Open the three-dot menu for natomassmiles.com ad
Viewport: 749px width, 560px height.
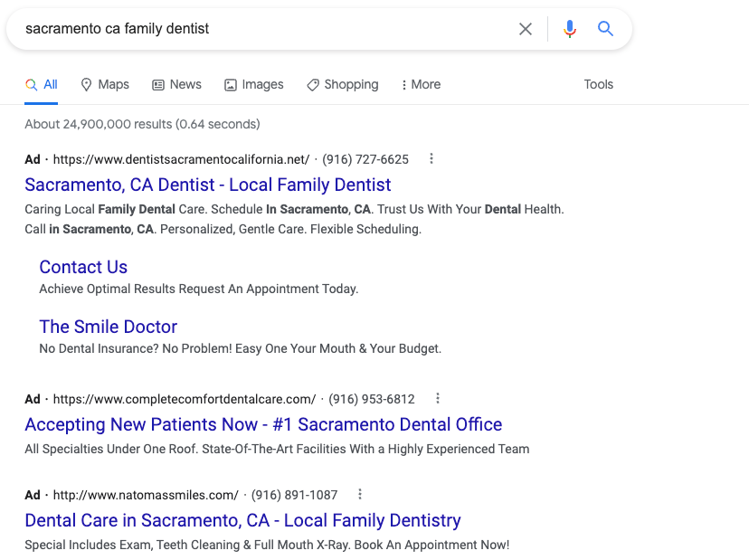point(360,495)
